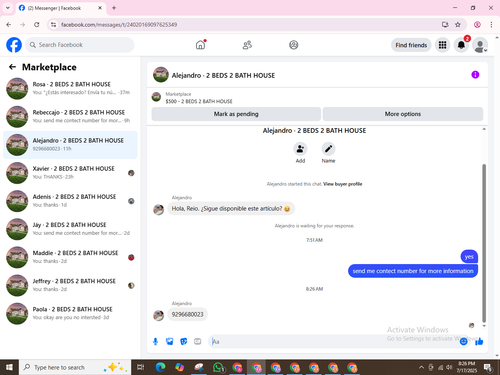Click Find friends button
Viewport: 500px width, 375px height.
click(x=411, y=45)
